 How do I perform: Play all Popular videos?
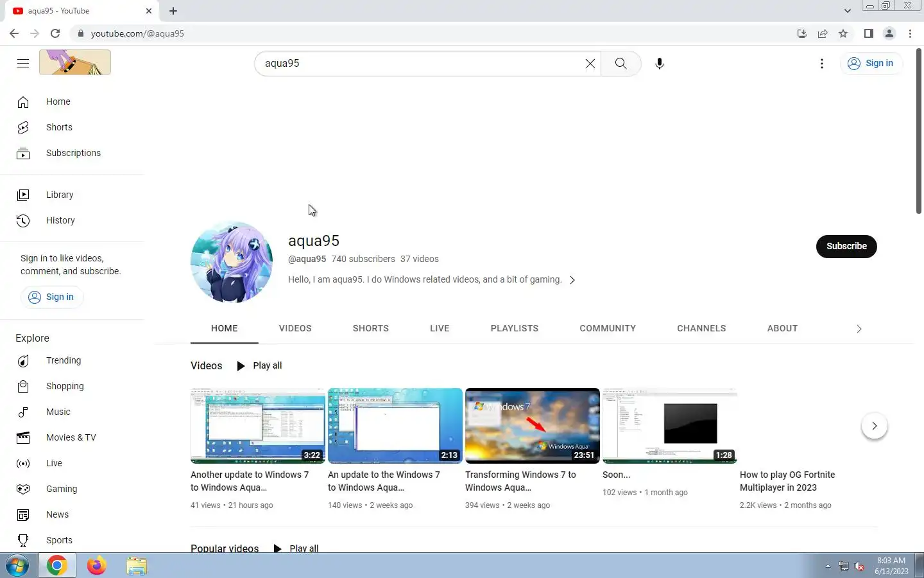tap(296, 548)
